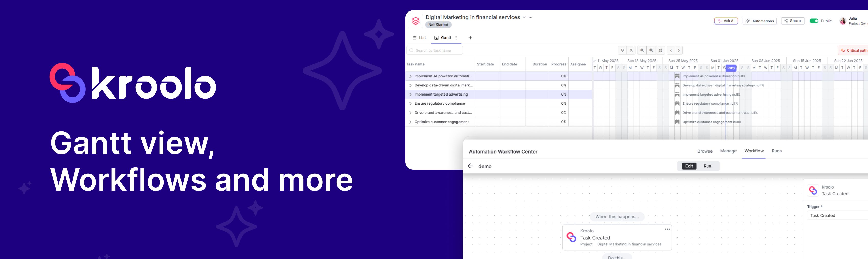Screen dimensions: 868x259
Task: Click Ensure regulatory compliance Gantt milestone icon
Action: [677, 103]
